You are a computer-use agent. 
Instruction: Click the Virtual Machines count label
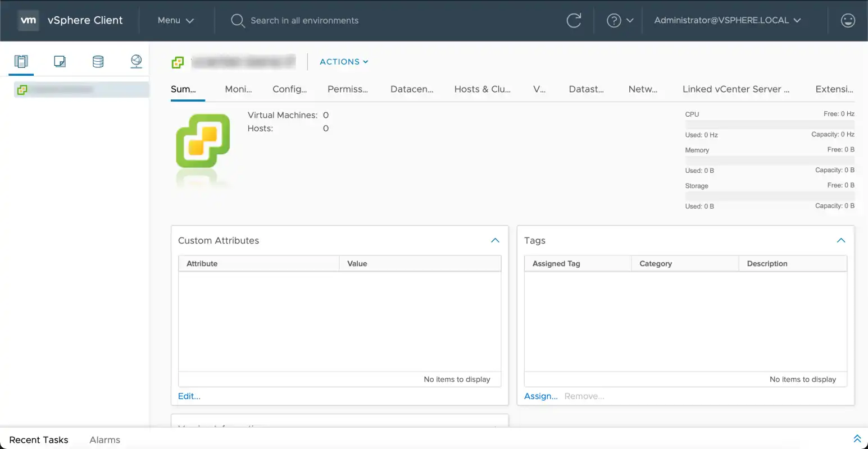[x=283, y=115]
